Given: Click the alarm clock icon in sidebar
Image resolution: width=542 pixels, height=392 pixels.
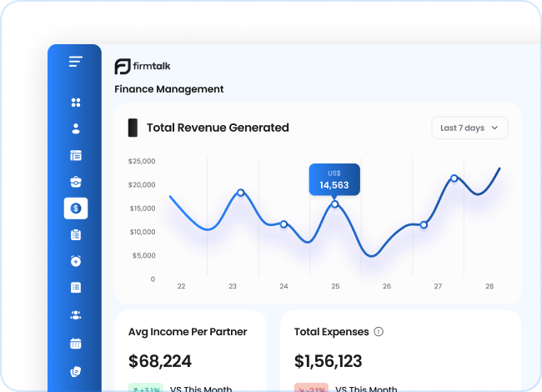Looking at the screenshot, I should pos(76,261).
